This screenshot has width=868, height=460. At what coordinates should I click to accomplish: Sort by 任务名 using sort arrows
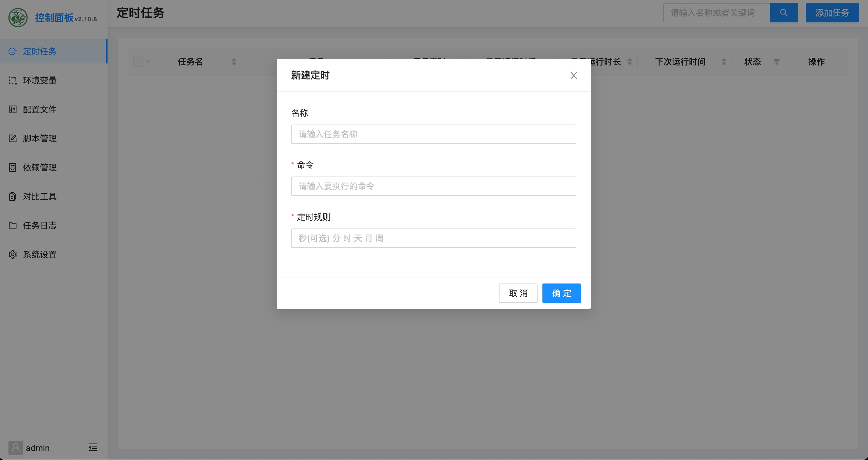coord(234,62)
